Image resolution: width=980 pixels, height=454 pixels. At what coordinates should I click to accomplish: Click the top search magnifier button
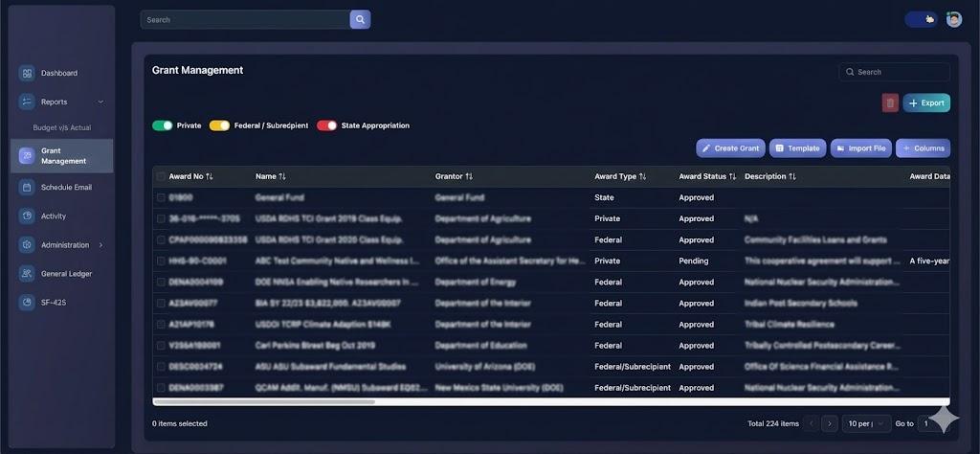[360, 19]
